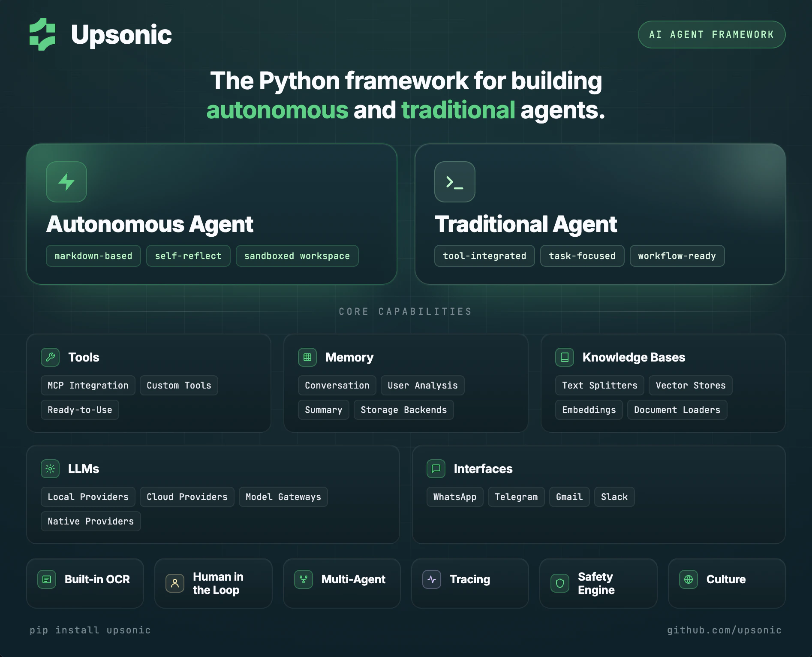Click the AI AGENT FRAMEWORK badge
Screen dimensions: 812x657
(712, 35)
